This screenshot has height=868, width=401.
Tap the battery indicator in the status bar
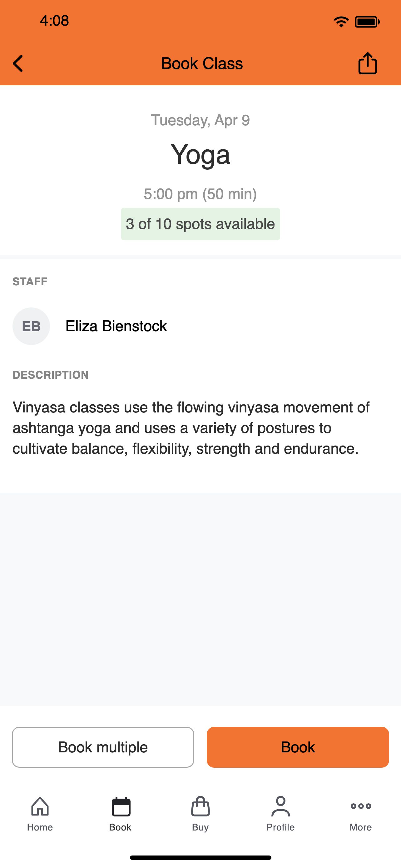(x=367, y=22)
